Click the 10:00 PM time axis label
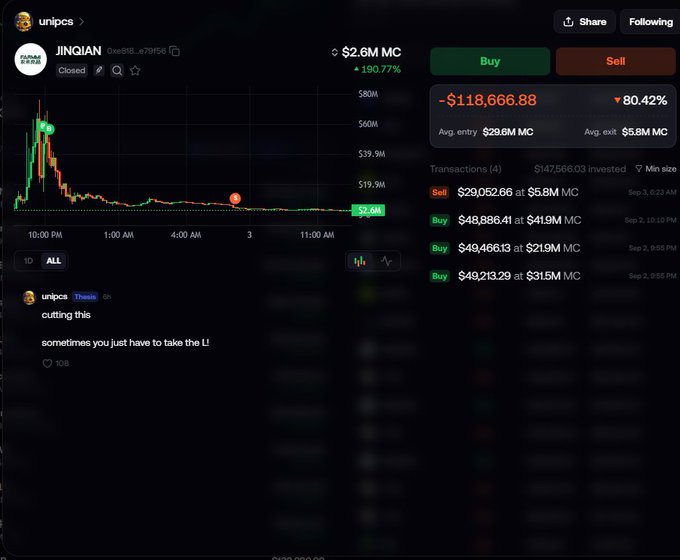Screen dimensions: 680x560 coord(45,235)
